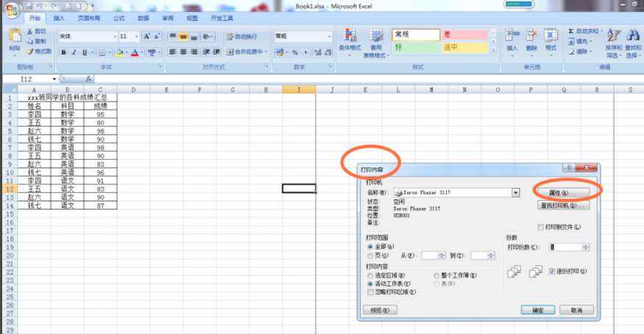644x334 pixels.
Task: Switch to the 开始 (Home) ribbon tab
Action: (x=35, y=18)
